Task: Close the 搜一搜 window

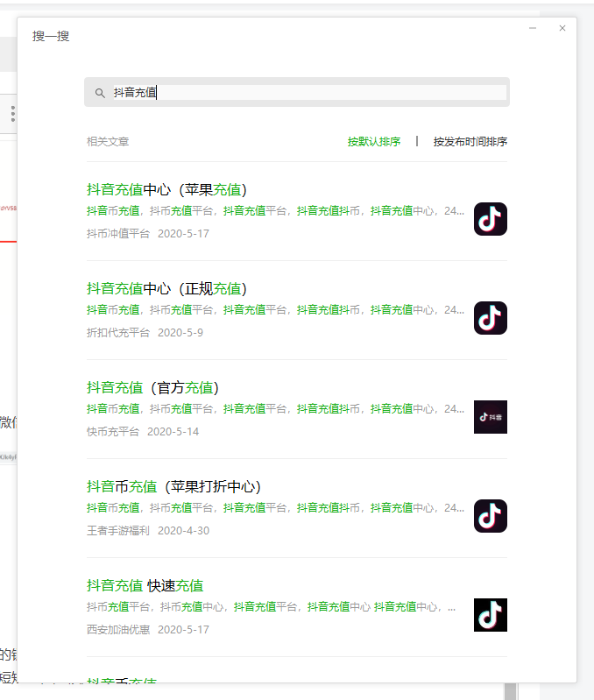Action: (x=562, y=28)
